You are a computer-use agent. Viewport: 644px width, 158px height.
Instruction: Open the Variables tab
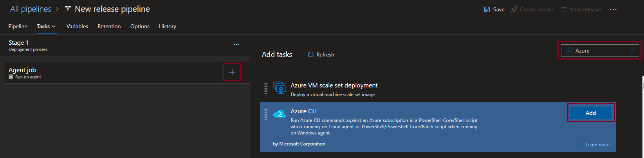[x=77, y=26]
